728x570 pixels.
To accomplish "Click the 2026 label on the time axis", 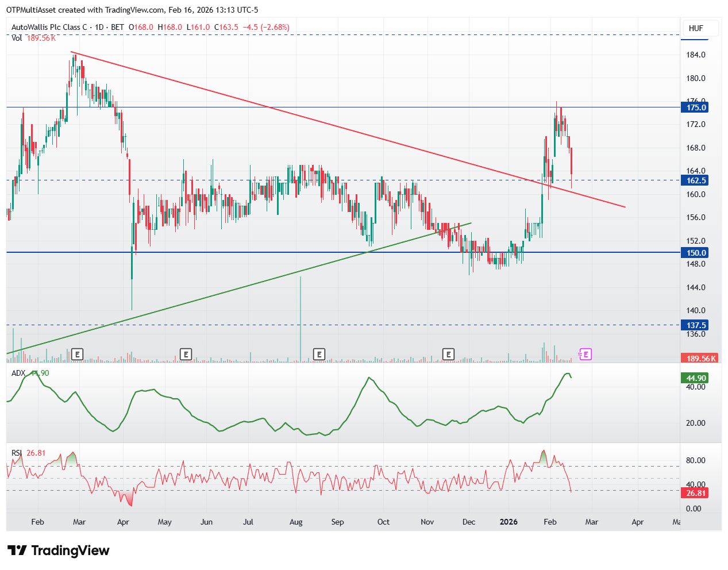I will (509, 522).
